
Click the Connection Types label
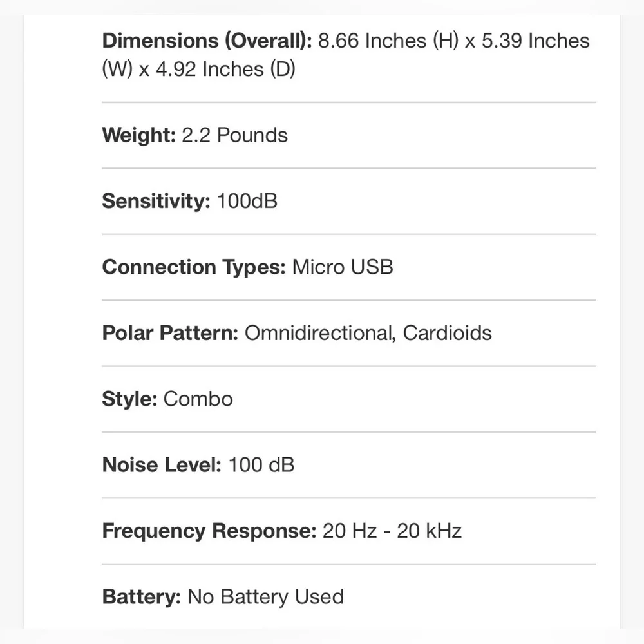[x=194, y=267]
